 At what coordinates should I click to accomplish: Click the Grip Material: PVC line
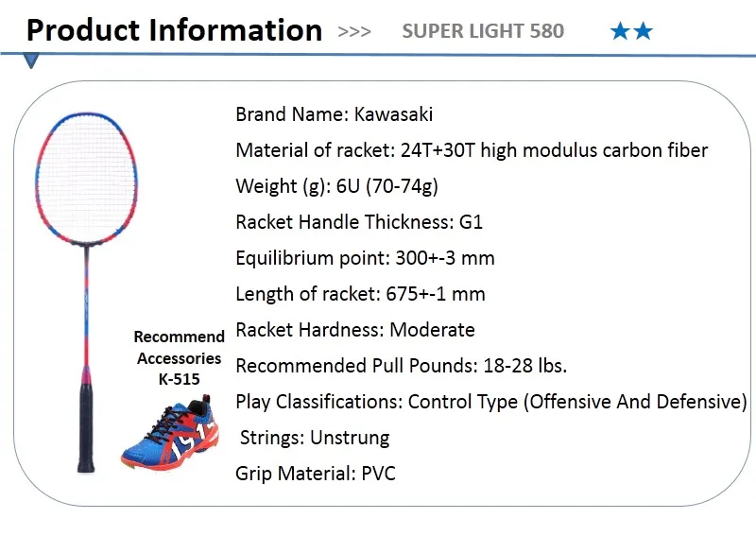[x=315, y=474]
